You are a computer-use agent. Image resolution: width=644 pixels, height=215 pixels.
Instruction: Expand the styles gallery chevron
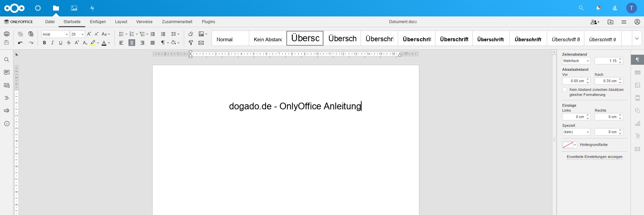click(637, 38)
